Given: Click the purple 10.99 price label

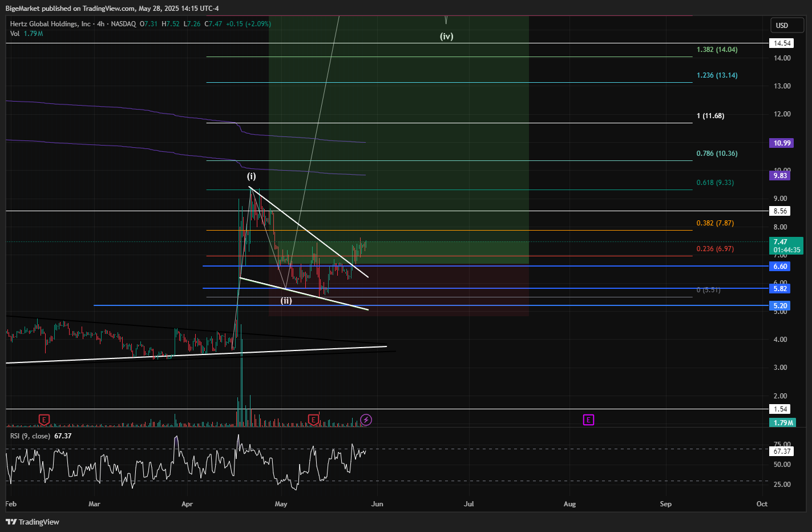Looking at the screenshot, I should [782, 143].
